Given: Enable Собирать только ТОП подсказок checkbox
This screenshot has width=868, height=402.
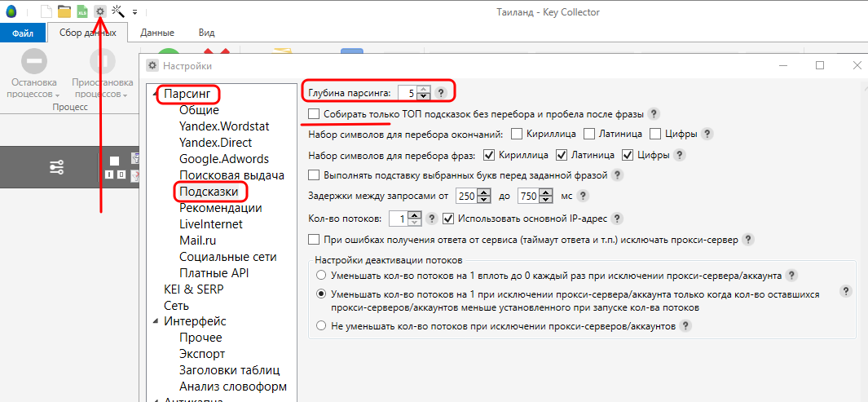Looking at the screenshot, I should point(315,114).
